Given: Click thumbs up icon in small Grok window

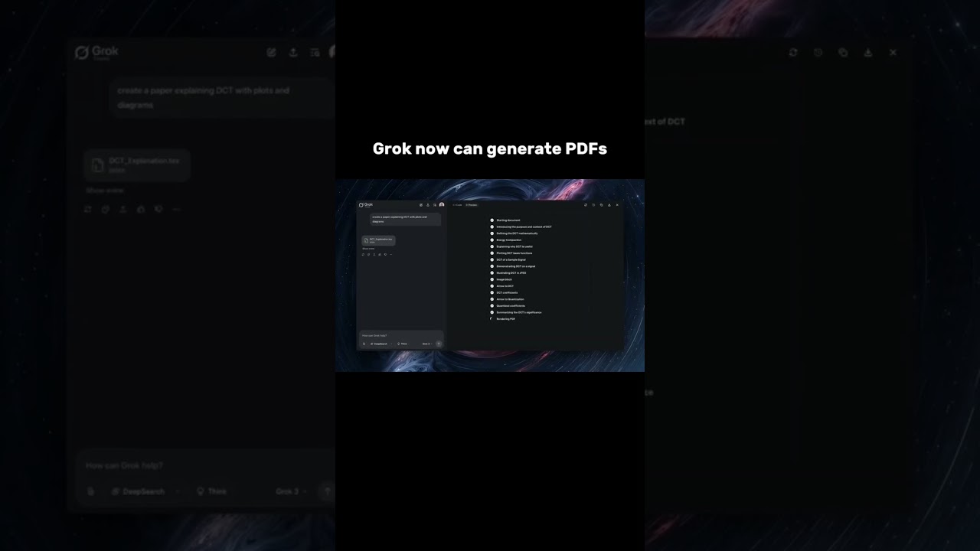Looking at the screenshot, I should (380, 254).
